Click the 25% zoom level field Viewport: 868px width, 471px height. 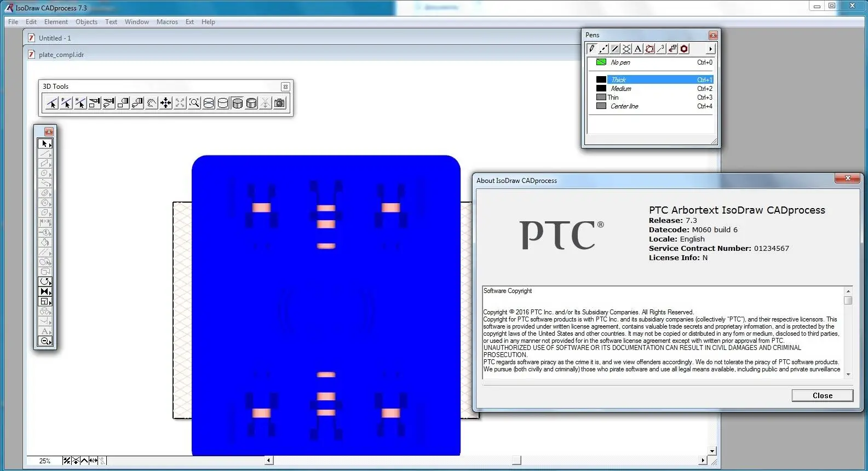click(44, 461)
